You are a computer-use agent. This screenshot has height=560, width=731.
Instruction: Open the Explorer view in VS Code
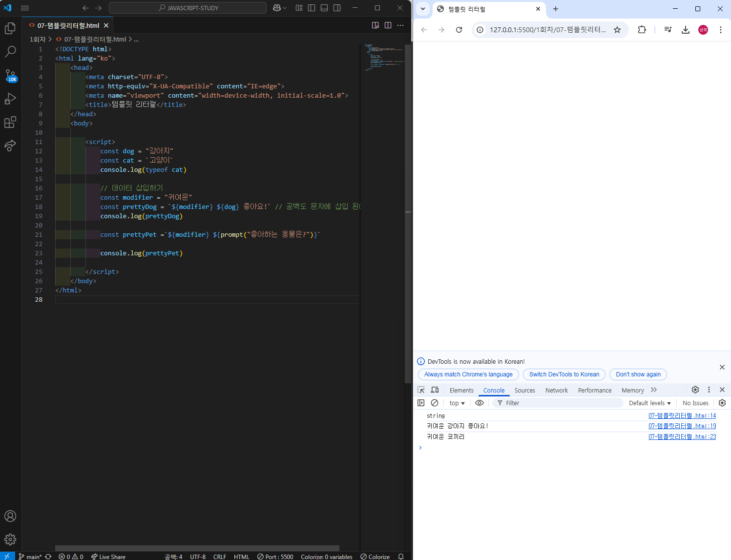tap(10, 28)
